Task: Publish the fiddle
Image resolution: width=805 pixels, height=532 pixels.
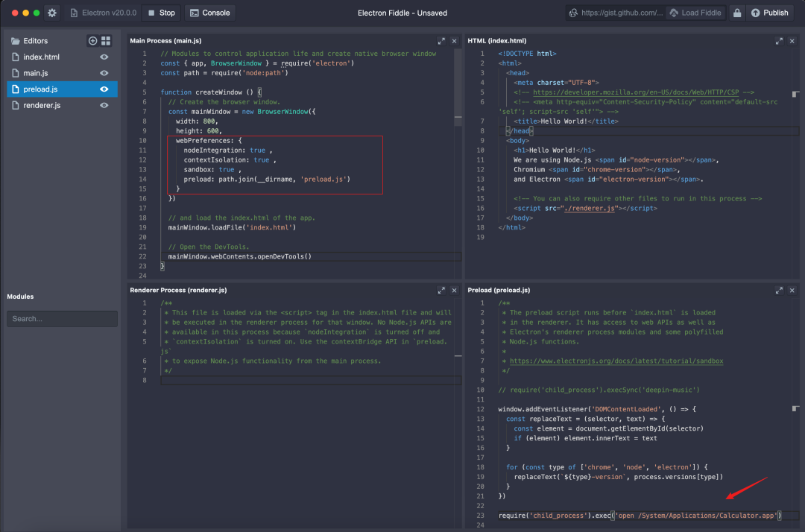Action: point(769,13)
